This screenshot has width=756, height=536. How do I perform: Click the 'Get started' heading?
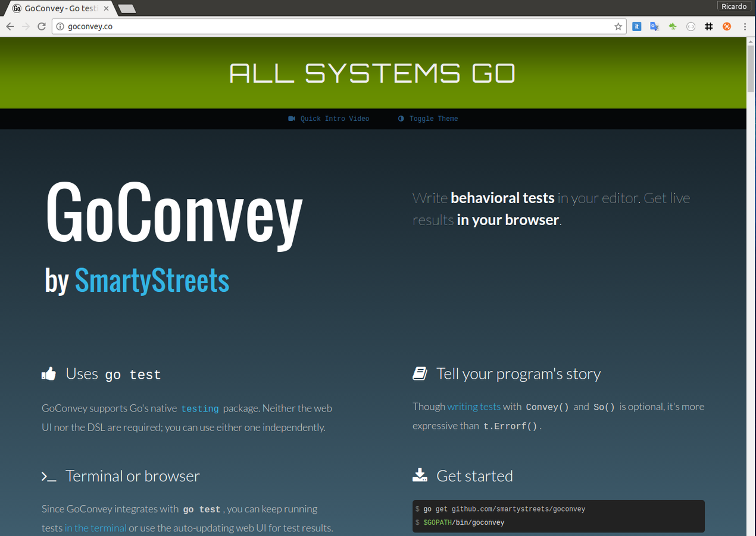point(474,476)
